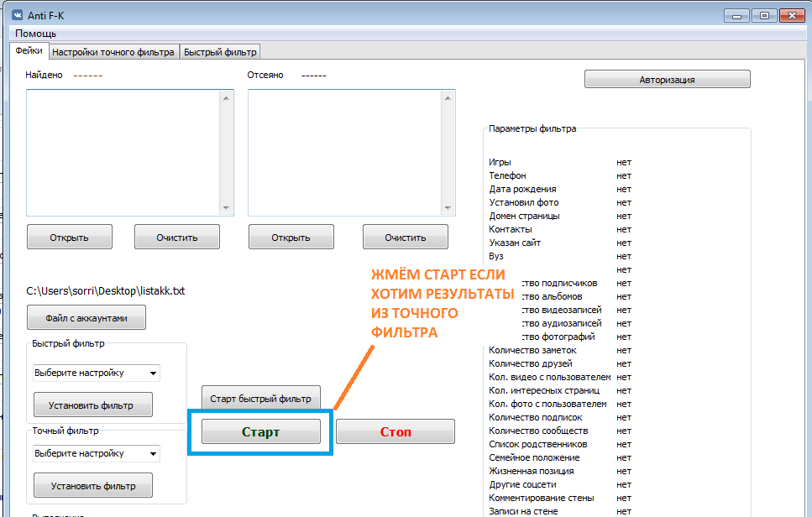This screenshot has width=812, height=517.
Task: Click the Дата рождения filter parameter
Action: [x=522, y=189]
